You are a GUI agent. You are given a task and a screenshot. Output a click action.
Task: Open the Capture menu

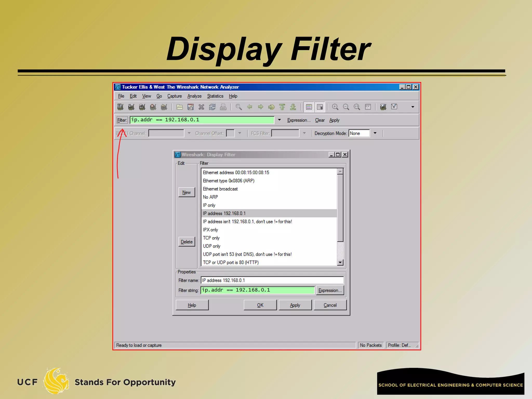[175, 96]
